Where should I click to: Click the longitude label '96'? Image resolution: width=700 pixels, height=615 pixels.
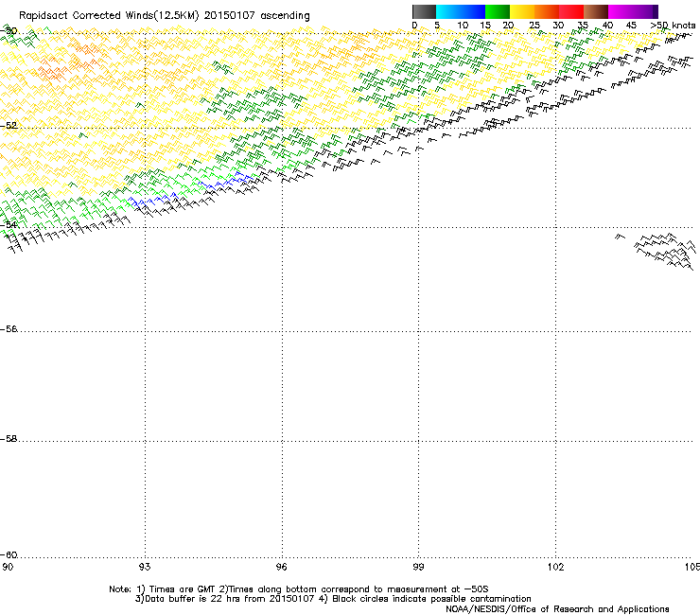pyautogui.click(x=281, y=567)
